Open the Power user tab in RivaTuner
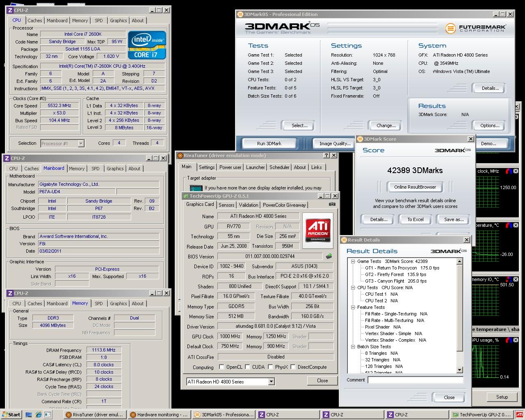This screenshot has width=525, height=420. point(230,167)
